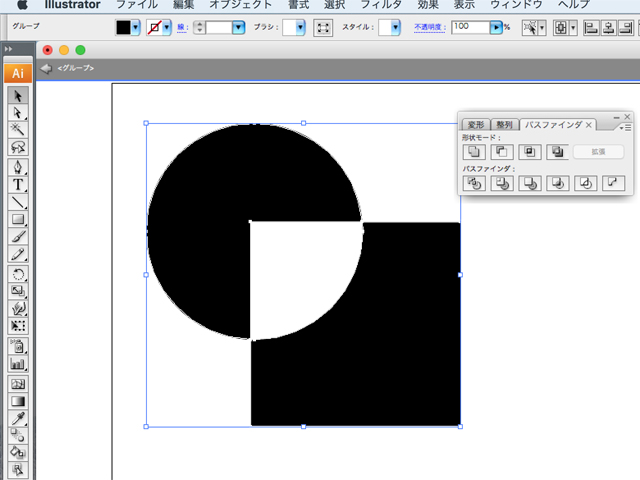640x480 pixels.
Task: Click the Divide pathfinder icon
Action: [x=474, y=183]
